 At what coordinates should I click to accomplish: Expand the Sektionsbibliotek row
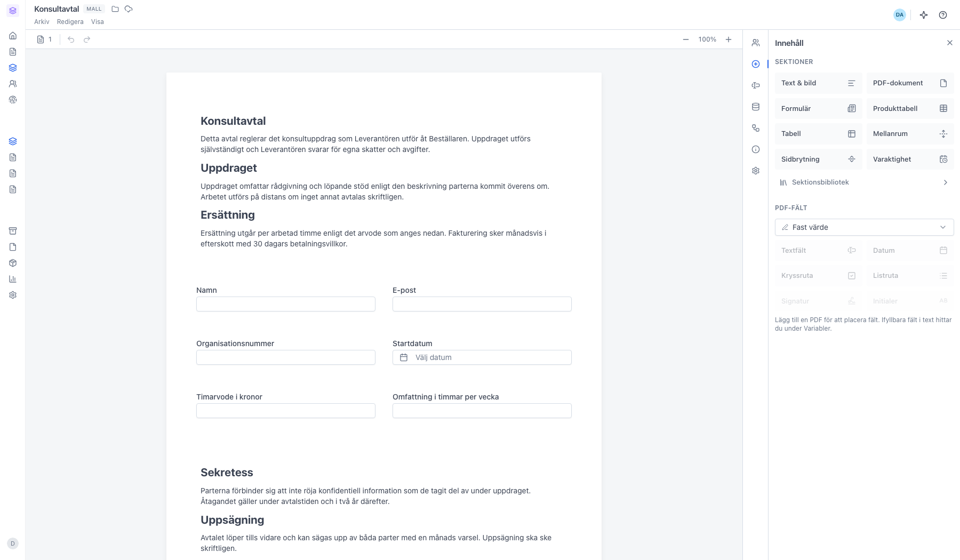pyautogui.click(x=864, y=182)
